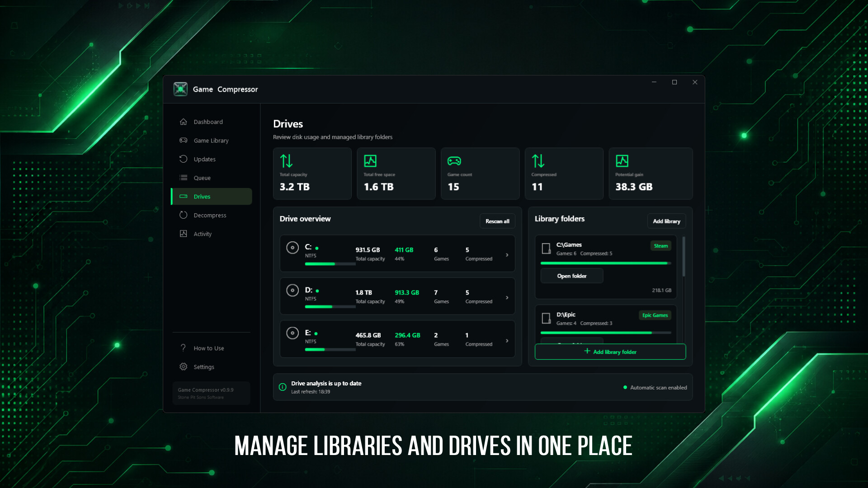Screen dimensions: 868x488
Task: Open the How to Use guide
Action: coord(212,348)
